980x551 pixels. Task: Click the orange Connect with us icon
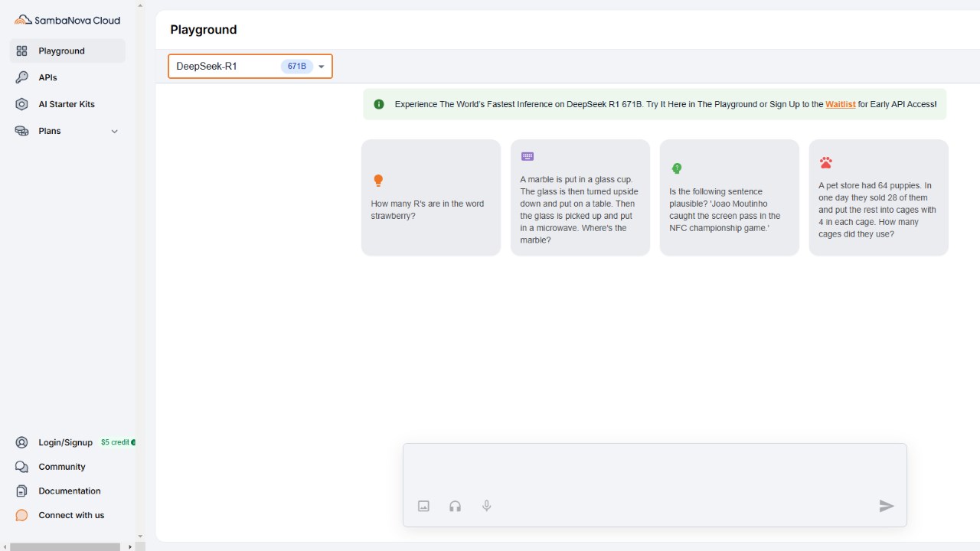tap(22, 516)
